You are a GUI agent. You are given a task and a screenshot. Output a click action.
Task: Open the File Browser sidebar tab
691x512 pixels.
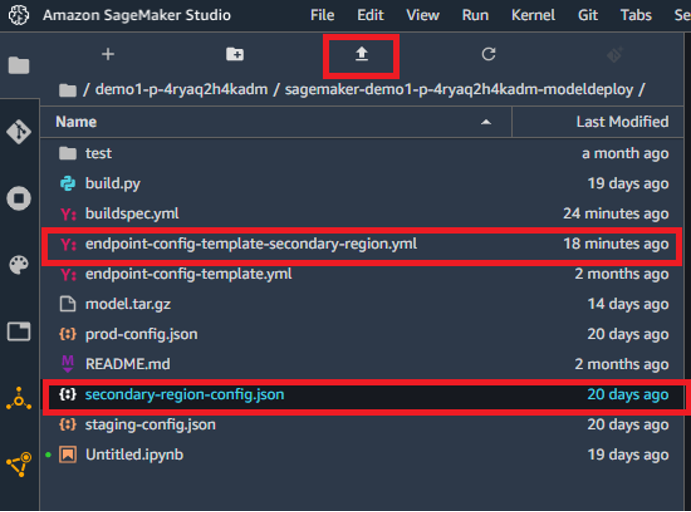pyautogui.click(x=19, y=66)
